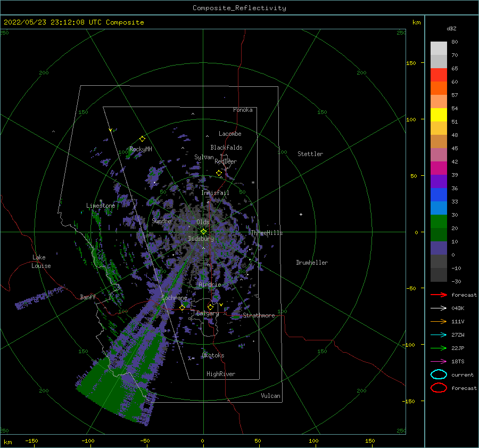Viewport: 479px width, 448px height.
Task: Select the bright yellow 51-54 dBZ swatch
Action: click(439, 115)
